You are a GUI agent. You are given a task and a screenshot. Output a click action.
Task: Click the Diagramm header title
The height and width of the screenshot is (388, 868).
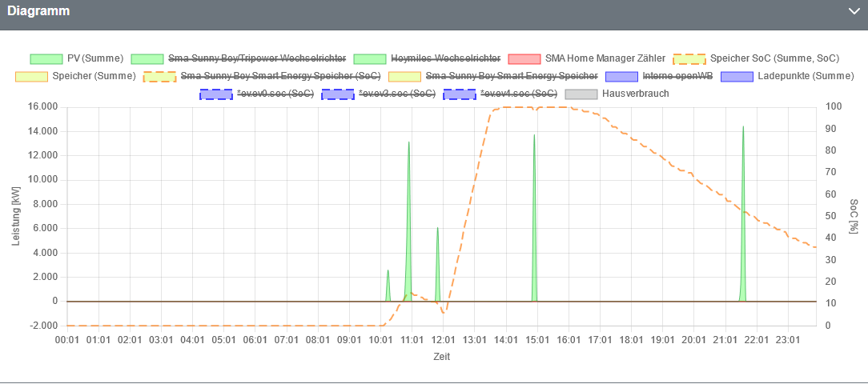[x=38, y=11]
